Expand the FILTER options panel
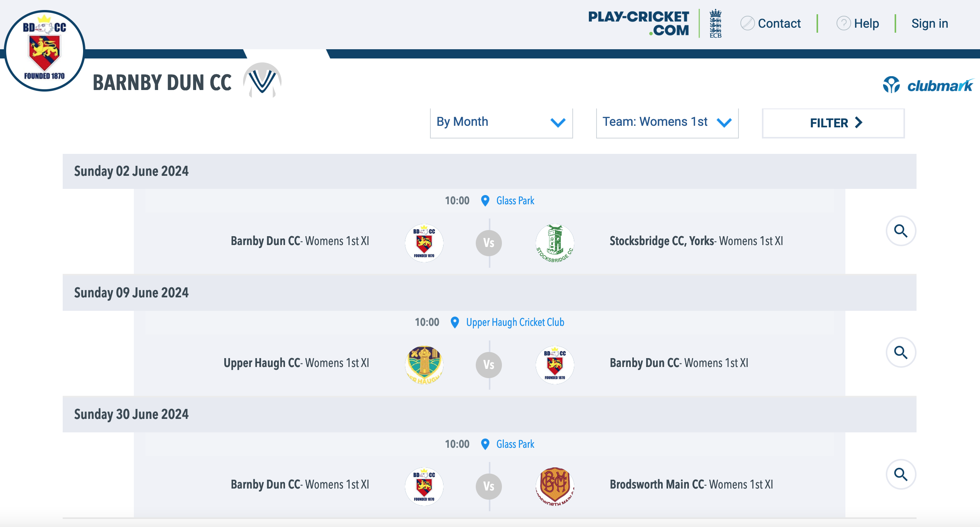 pos(833,123)
